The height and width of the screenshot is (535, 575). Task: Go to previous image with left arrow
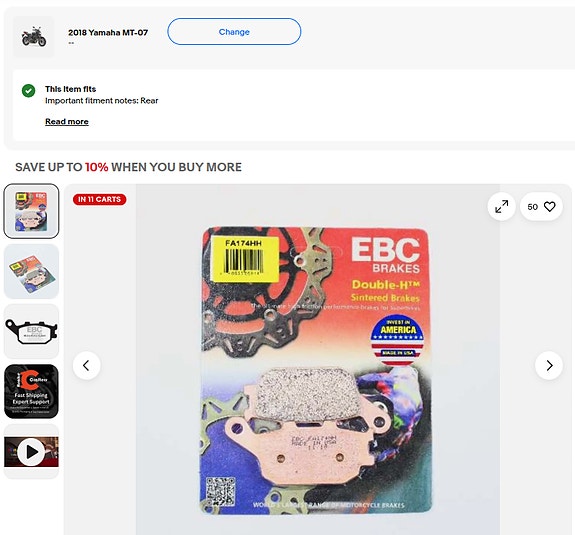coord(87,366)
